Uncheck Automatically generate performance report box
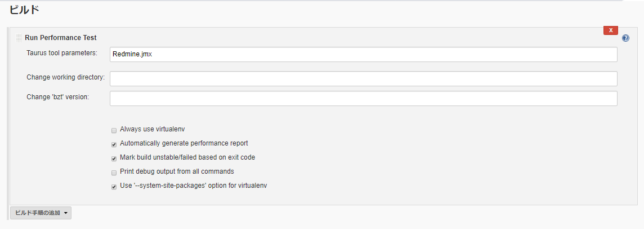The height and width of the screenshot is (229, 644). (x=114, y=144)
